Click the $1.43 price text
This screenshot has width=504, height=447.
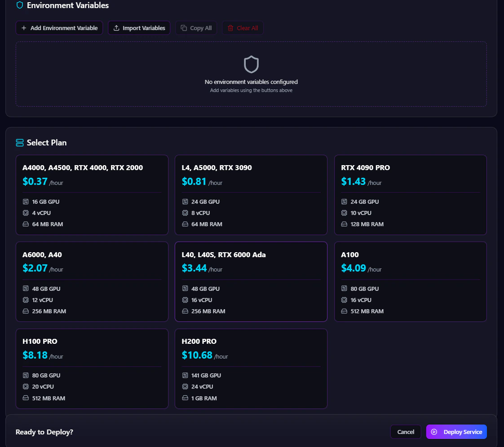[x=353, y=181]
